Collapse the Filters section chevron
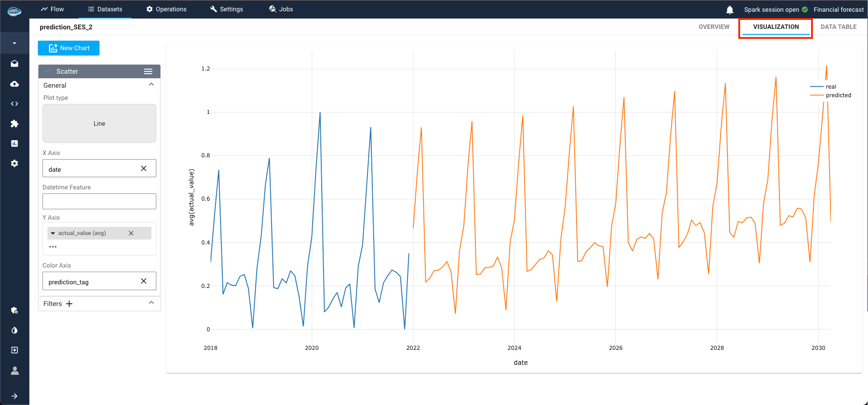 [x=151, y=303]
